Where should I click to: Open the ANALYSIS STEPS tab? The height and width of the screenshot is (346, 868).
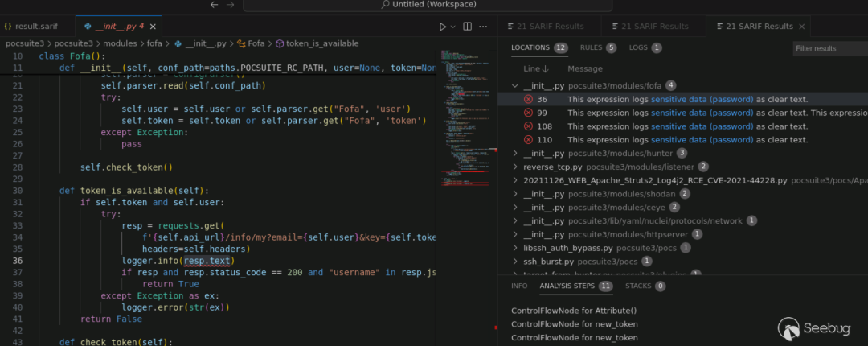[x=576, y=286]
